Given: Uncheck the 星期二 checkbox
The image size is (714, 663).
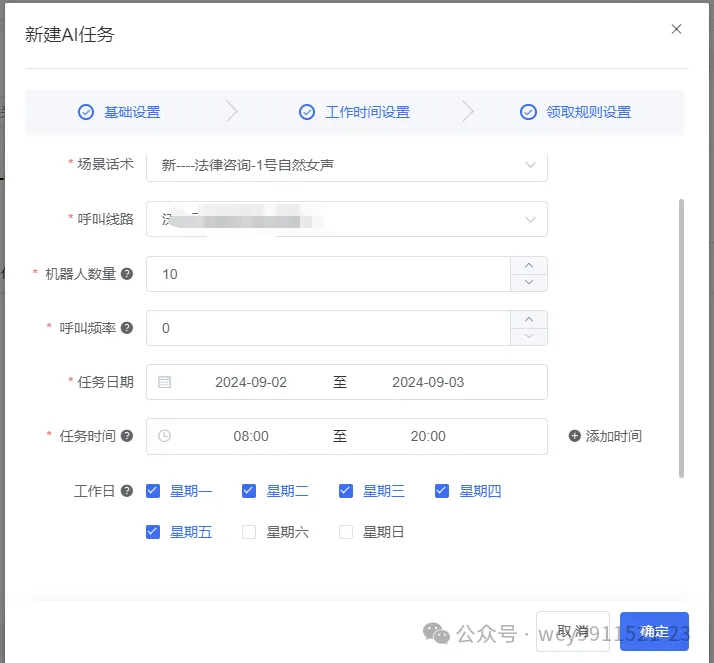Looking at the screenshot, I should [x=249, y=491].
